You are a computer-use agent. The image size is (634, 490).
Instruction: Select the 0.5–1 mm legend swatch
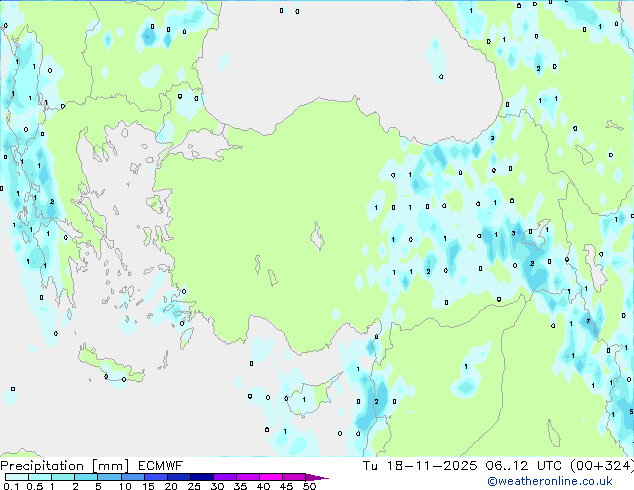(40, 477)
